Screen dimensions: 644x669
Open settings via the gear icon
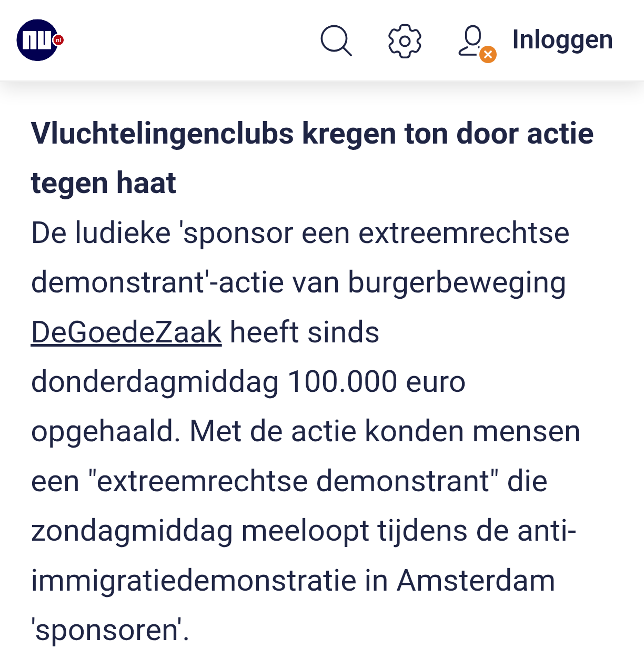[x=405, y=40]
